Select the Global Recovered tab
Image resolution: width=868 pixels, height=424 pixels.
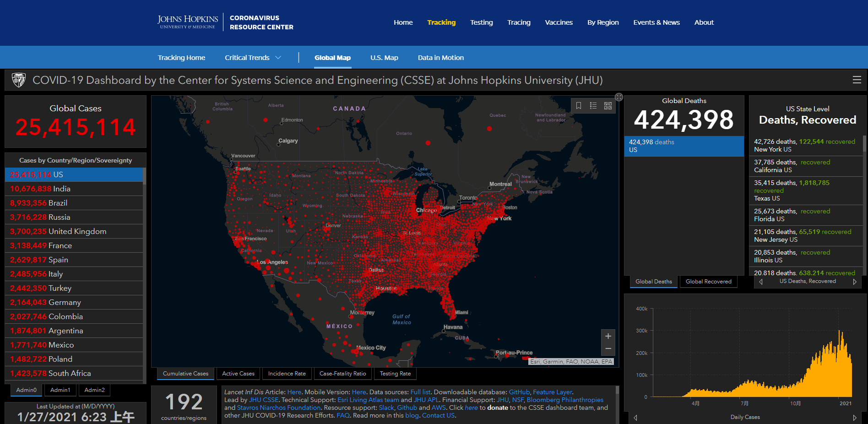(x=709, y=282)
